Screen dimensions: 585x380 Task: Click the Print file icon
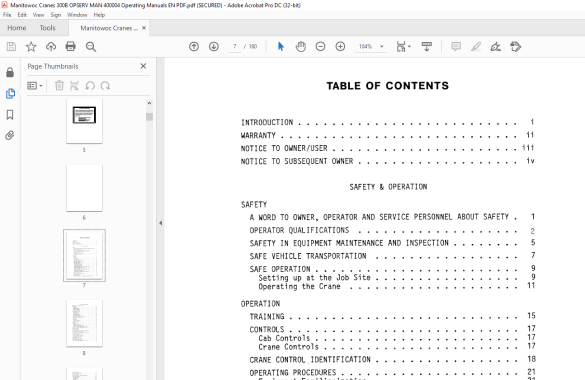(x=71, y=47)
